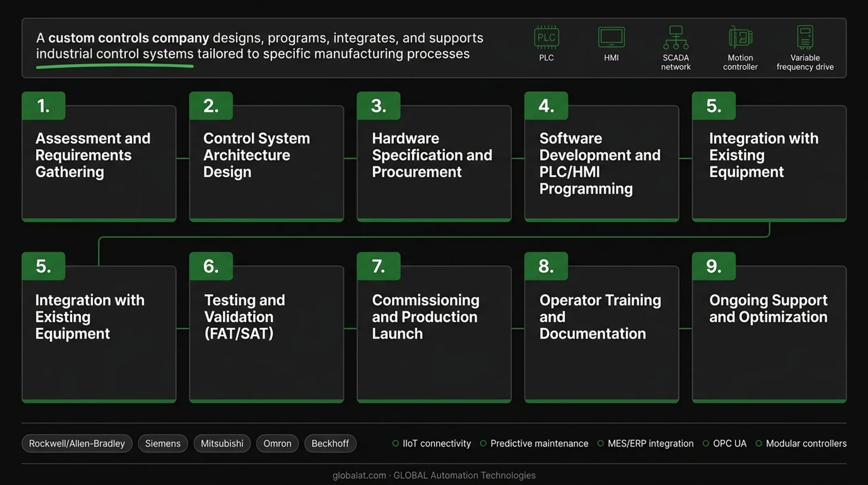Screen dimensions: 868x485
Task: Click the green step badge numbered 8
Action: [546, 266]
